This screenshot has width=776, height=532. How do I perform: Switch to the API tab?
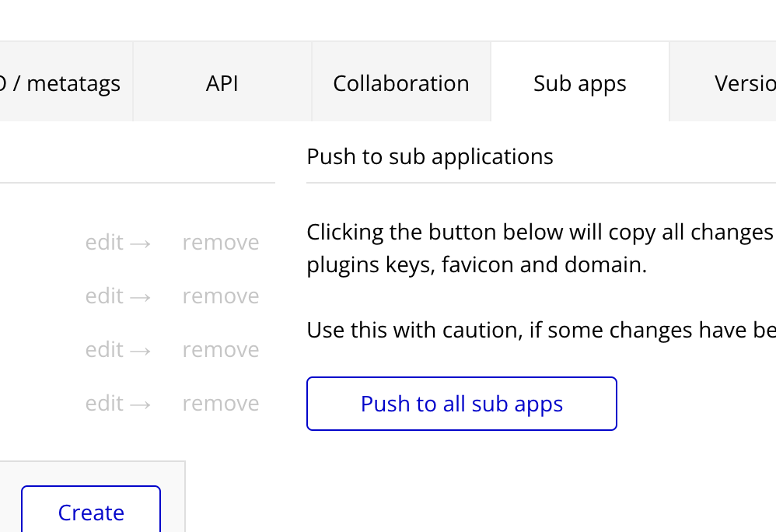point(222,83)
